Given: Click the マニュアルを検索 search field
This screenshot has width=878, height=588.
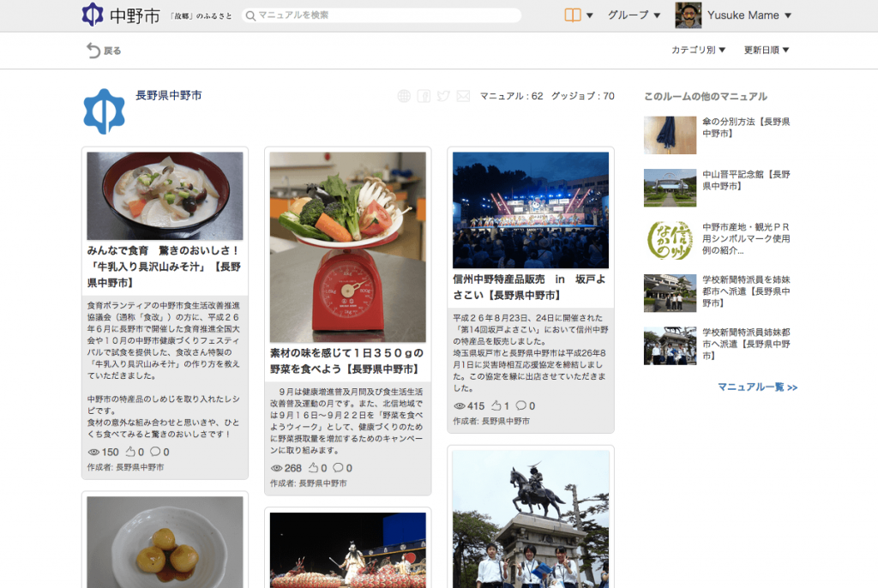Looking at the screenshot, I should point(382,15).
